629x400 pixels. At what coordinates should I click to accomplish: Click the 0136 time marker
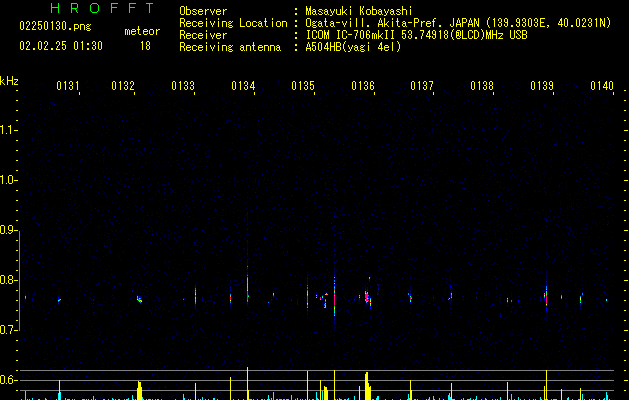pyautogui.click(x=363, y=86)
